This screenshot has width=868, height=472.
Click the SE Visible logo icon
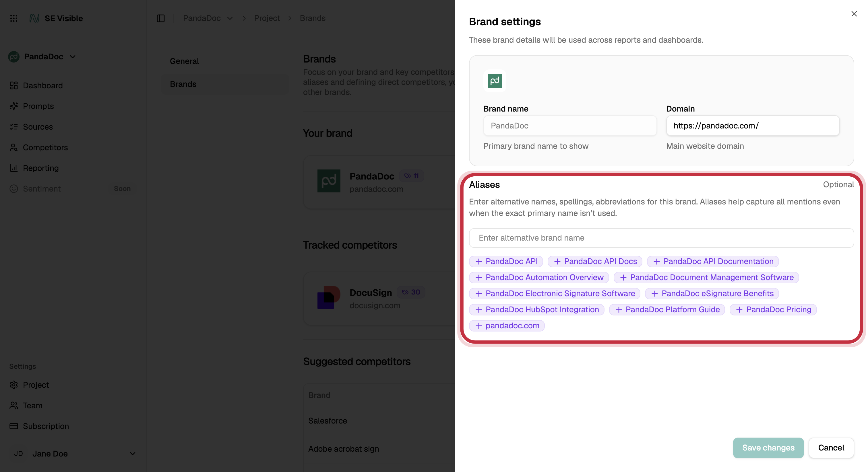(34, 18)
